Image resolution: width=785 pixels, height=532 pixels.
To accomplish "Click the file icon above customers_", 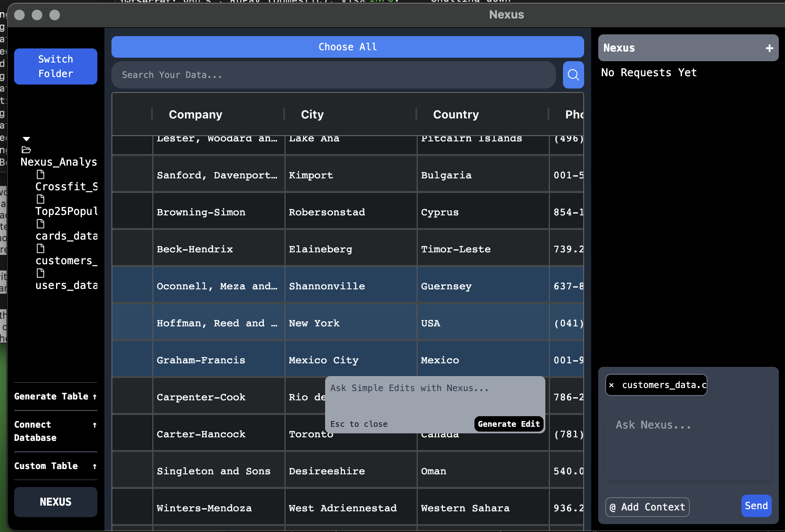I will coord(41,248).
